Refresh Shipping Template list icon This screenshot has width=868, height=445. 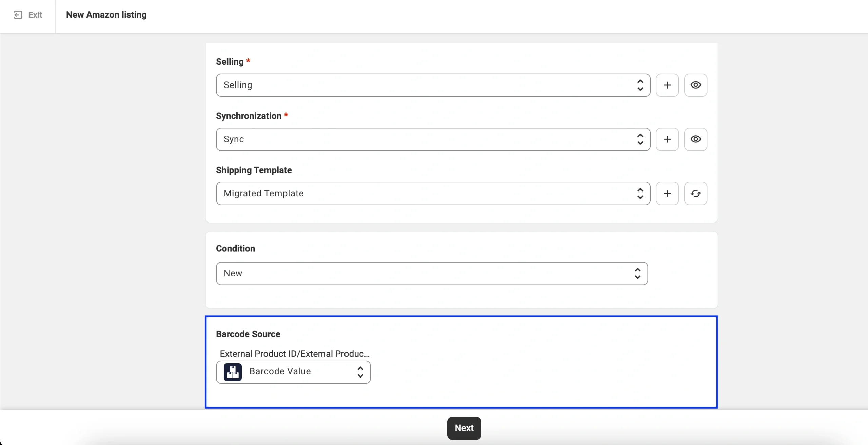[x=695, y=193]
